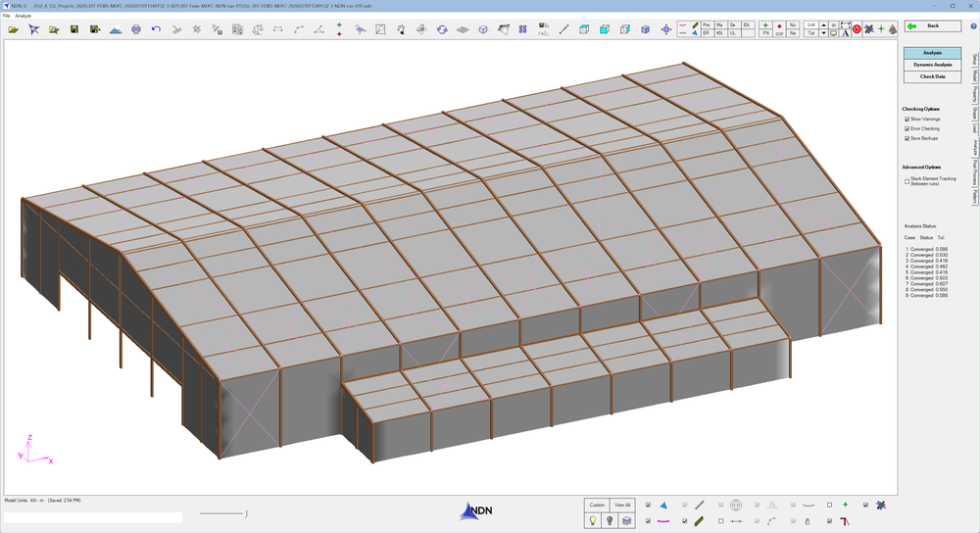Toggle checkbox beside magenta curve icon
The image size is (980, 533).
(648, 520)
